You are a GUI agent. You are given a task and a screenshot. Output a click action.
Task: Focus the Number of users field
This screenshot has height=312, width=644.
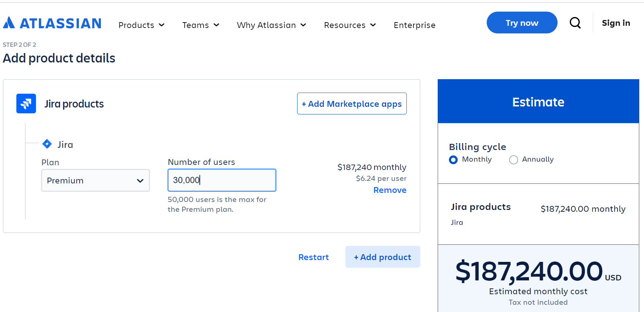pos(222,180)
